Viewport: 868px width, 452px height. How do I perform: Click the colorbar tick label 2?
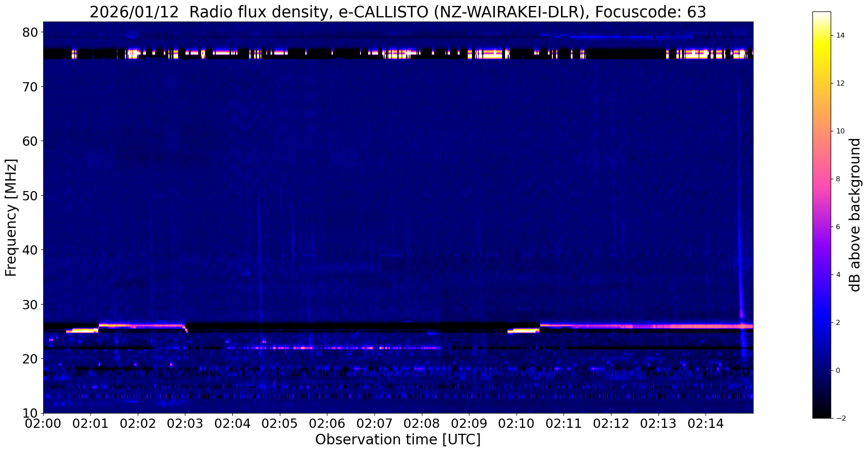838,323
